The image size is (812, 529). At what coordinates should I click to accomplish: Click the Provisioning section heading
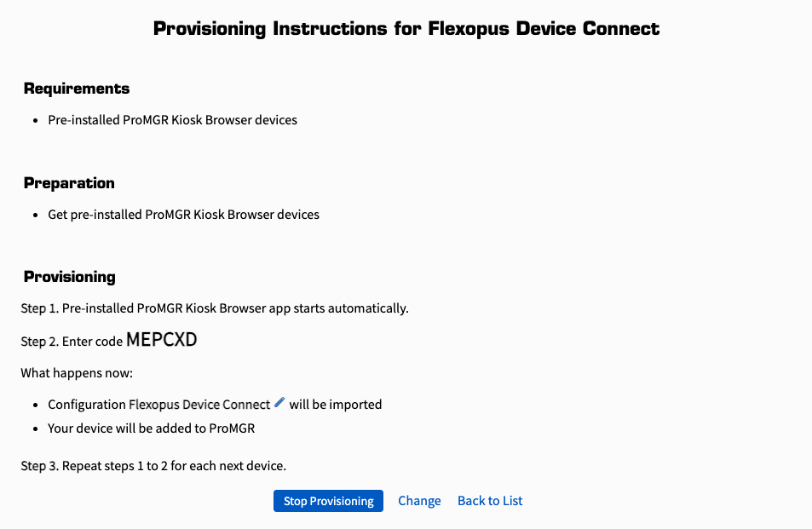coord(70,277)
